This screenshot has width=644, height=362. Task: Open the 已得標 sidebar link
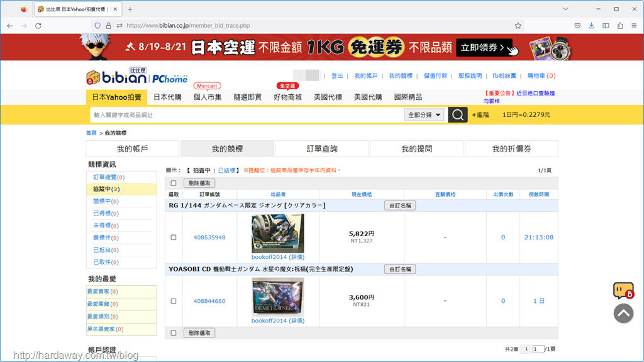coord(106,214)
